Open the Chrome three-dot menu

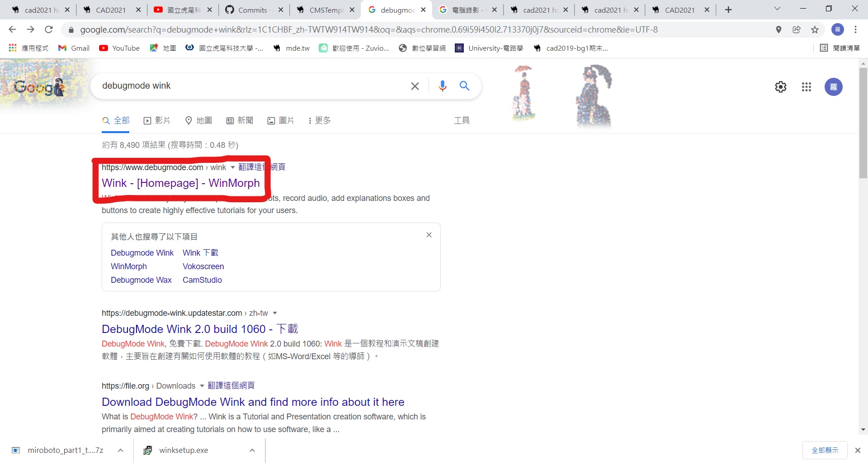[x=856, y=29]
